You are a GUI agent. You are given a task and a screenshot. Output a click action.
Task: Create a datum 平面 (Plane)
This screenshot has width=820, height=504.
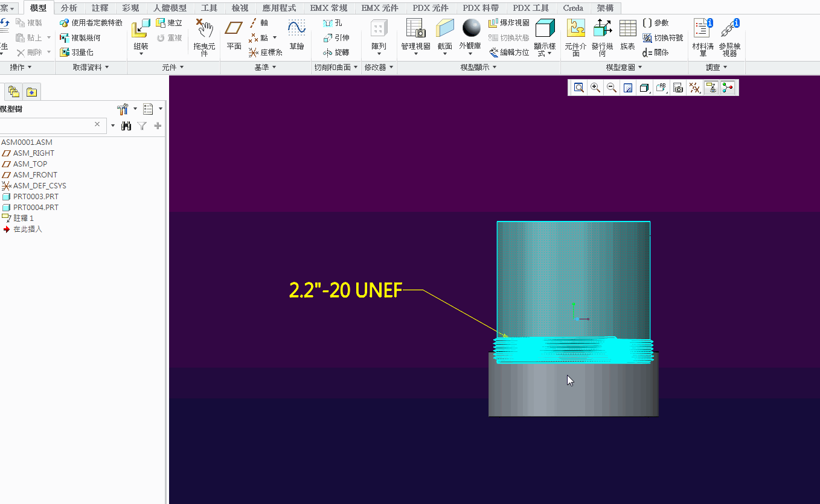click(234, 36)
